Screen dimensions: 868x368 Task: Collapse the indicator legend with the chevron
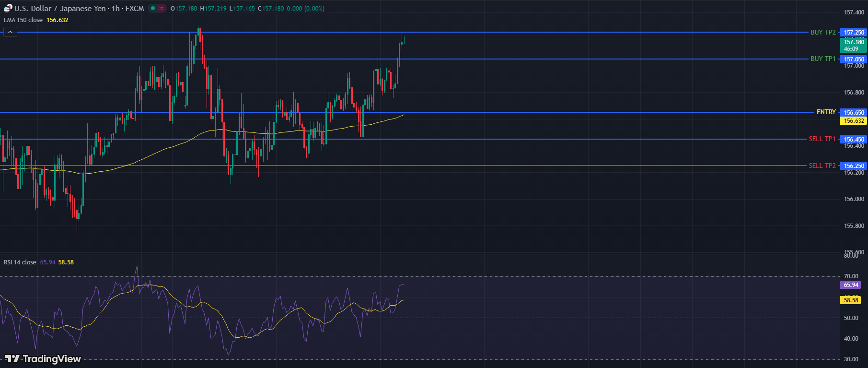point(10,32)
